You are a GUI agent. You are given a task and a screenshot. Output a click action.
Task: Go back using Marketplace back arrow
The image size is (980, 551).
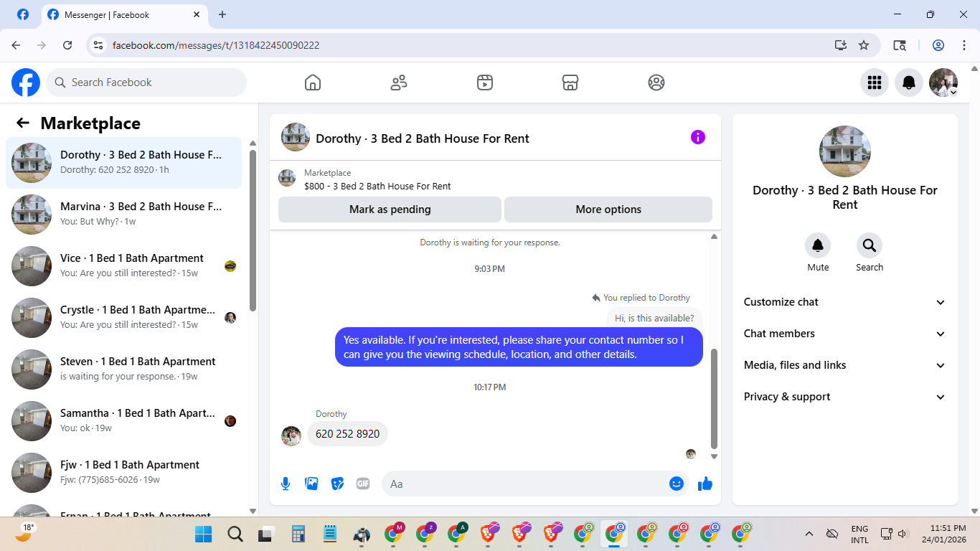tap(23, 123)
